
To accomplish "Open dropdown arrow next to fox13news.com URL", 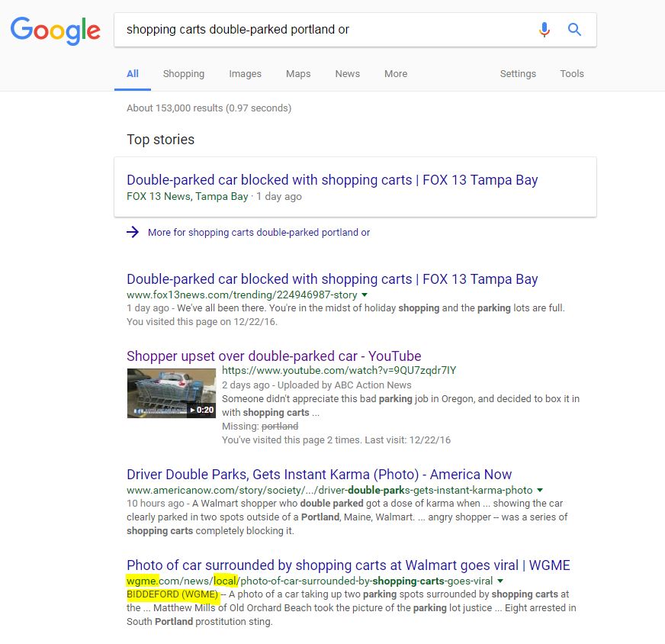I will point(365,295).
